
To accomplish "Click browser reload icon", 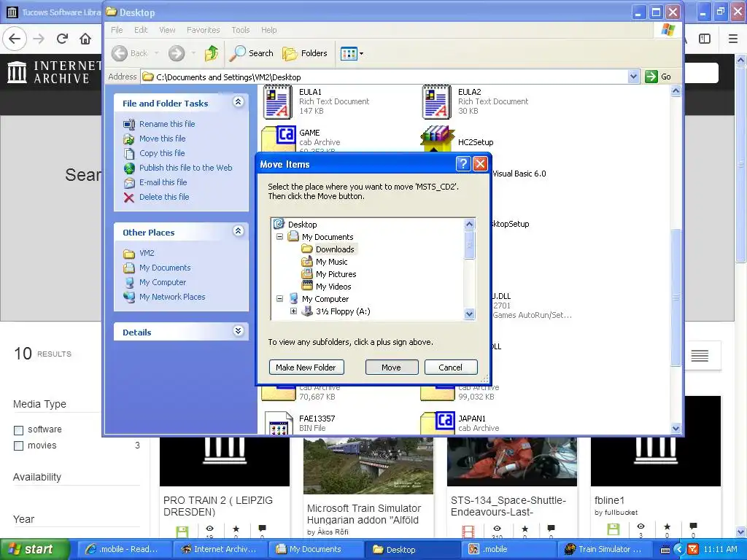I will 63,39.
